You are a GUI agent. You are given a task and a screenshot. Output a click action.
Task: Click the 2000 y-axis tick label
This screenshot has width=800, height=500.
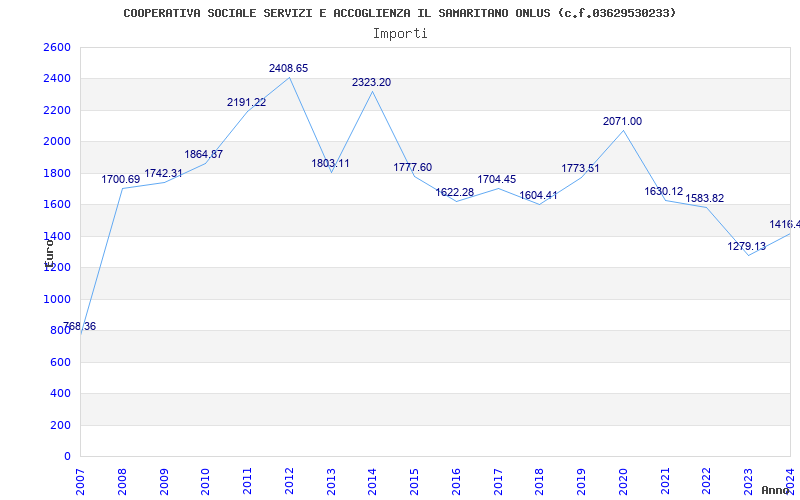[x=57, y=142]
